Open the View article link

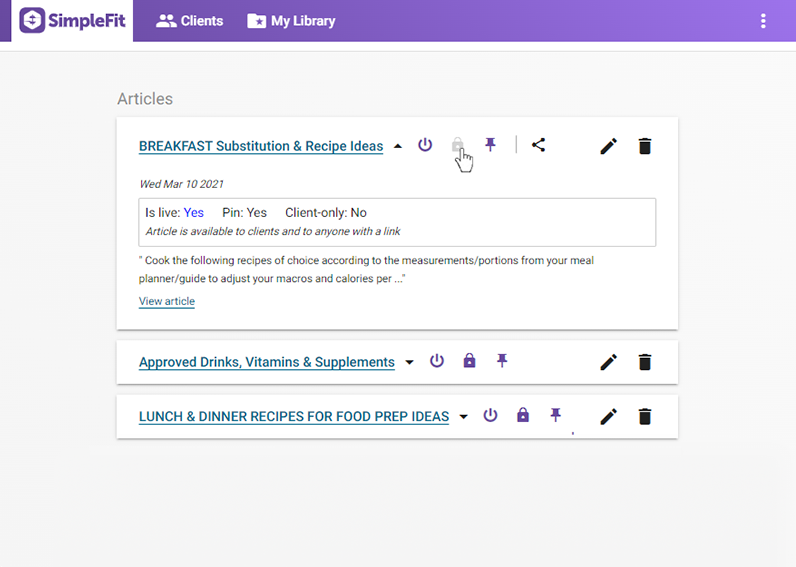[167, 301]
